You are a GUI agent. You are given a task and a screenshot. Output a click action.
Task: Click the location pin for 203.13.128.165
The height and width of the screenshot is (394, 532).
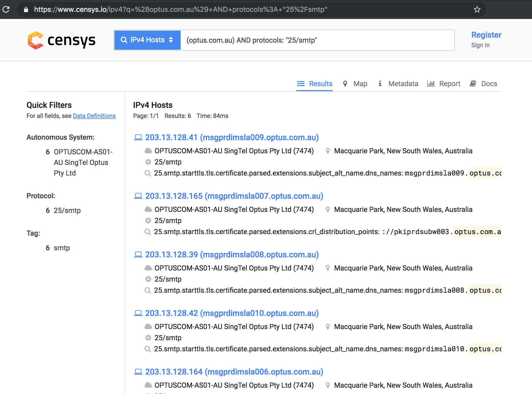[328, 209]
